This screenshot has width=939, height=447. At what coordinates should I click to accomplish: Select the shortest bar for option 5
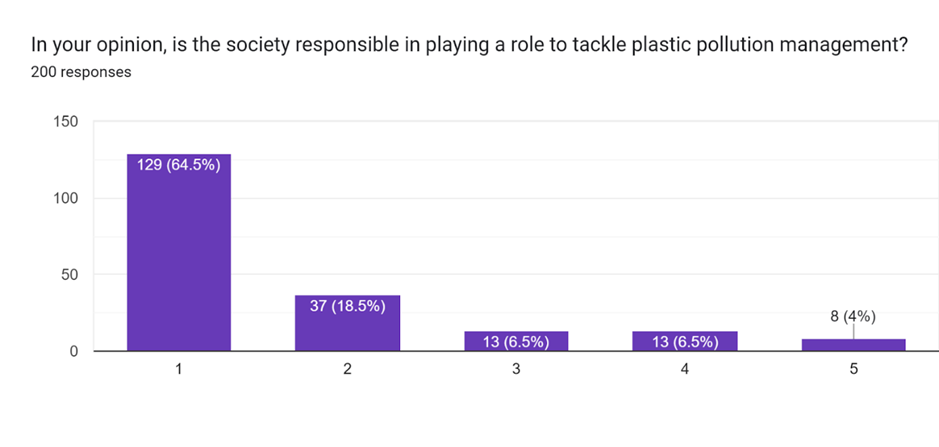[853, 345]
